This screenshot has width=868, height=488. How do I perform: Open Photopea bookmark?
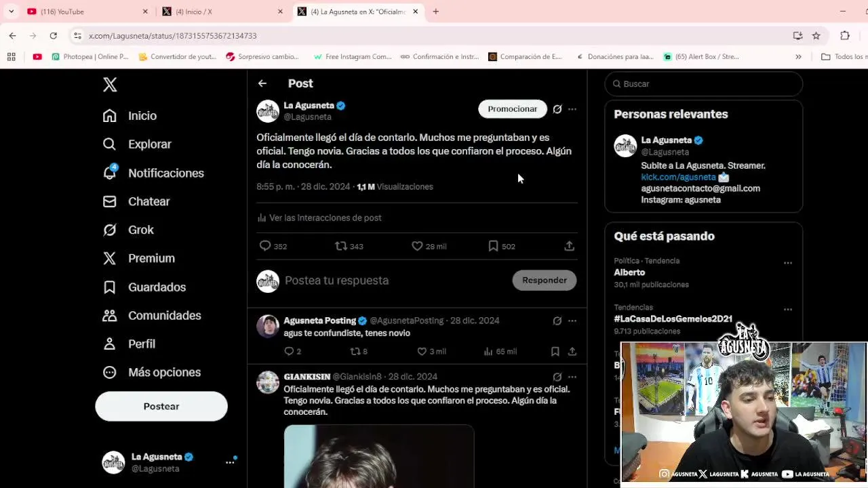click(x=90, y=57)
